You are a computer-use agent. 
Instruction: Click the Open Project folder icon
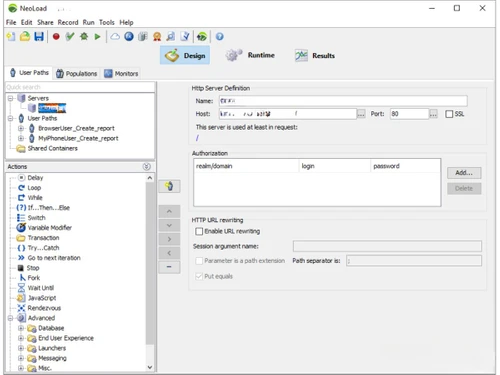[x=25, y=37]
